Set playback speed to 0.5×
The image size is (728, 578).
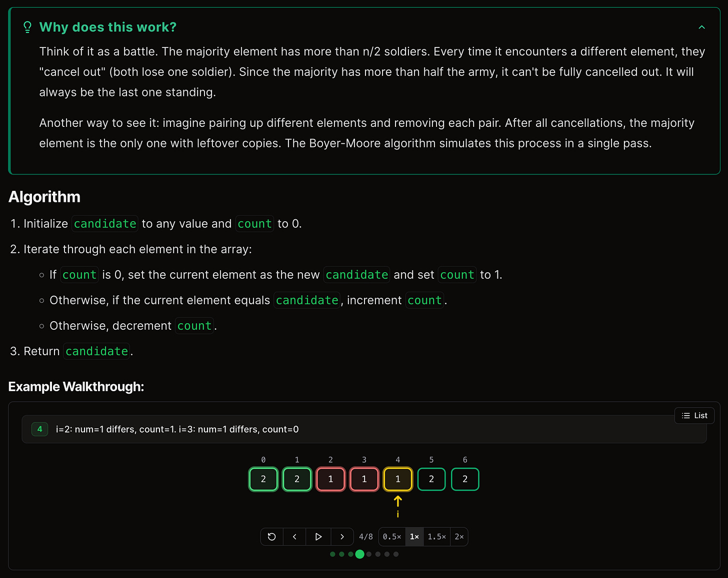click(392, 537)
